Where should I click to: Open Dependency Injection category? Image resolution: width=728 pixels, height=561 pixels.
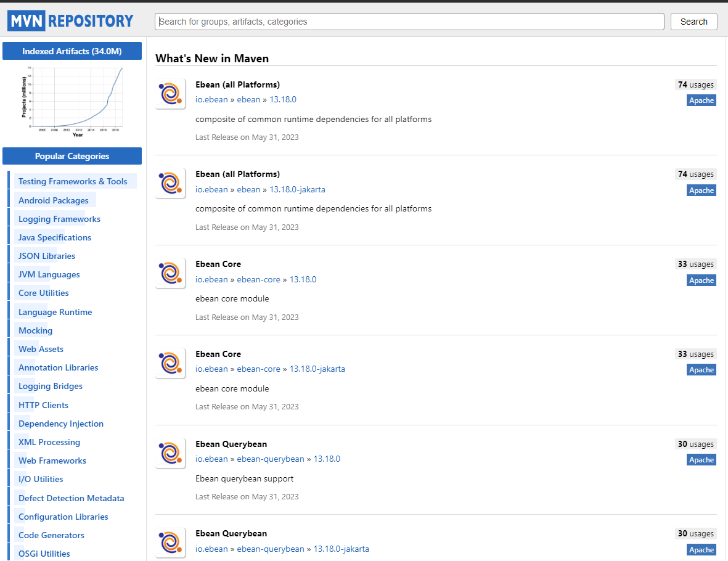point(61,424)
